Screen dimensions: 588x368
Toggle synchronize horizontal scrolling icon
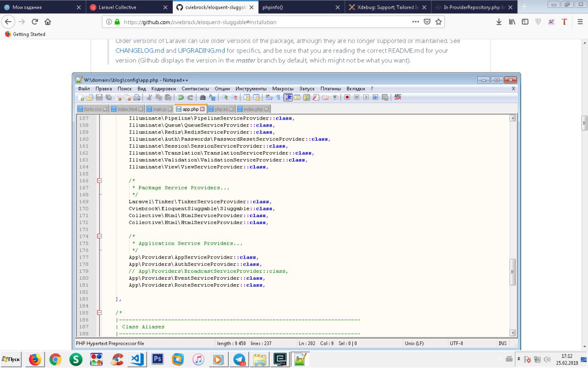[x=256, y=97]
